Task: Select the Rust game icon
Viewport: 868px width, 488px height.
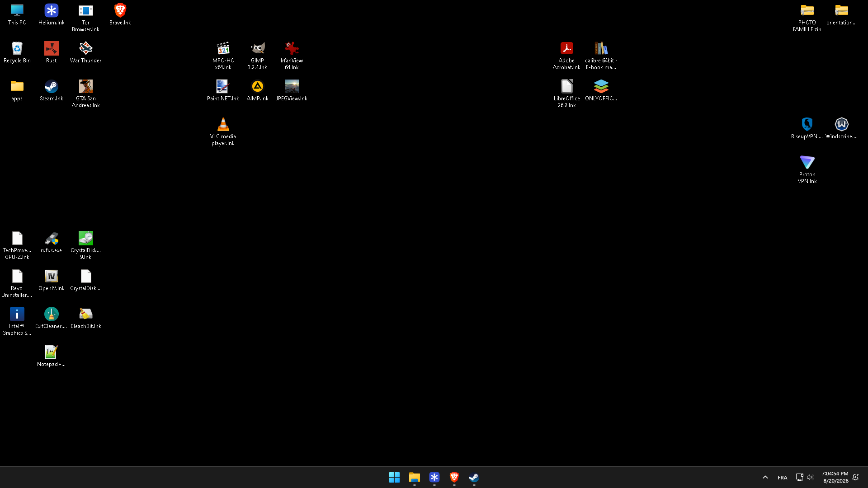Action: tap(51, 52)
